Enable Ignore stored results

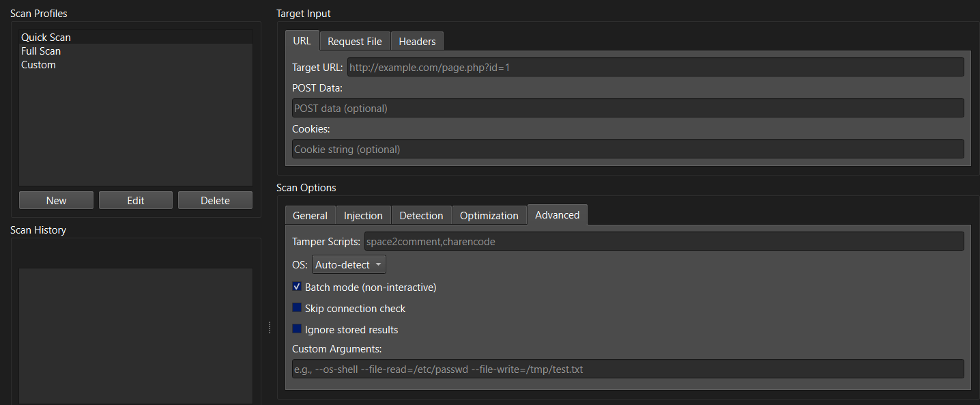(297, 329)
